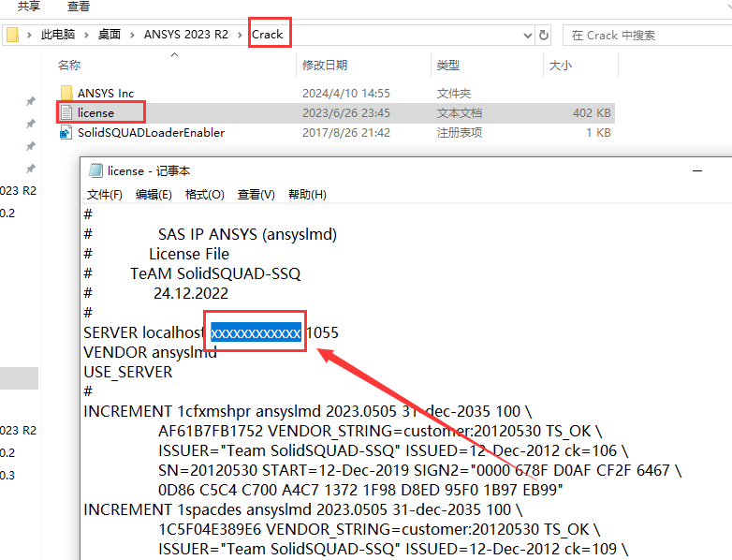
Task: Sort files by the 类型 column header
Action: (448, 65)
